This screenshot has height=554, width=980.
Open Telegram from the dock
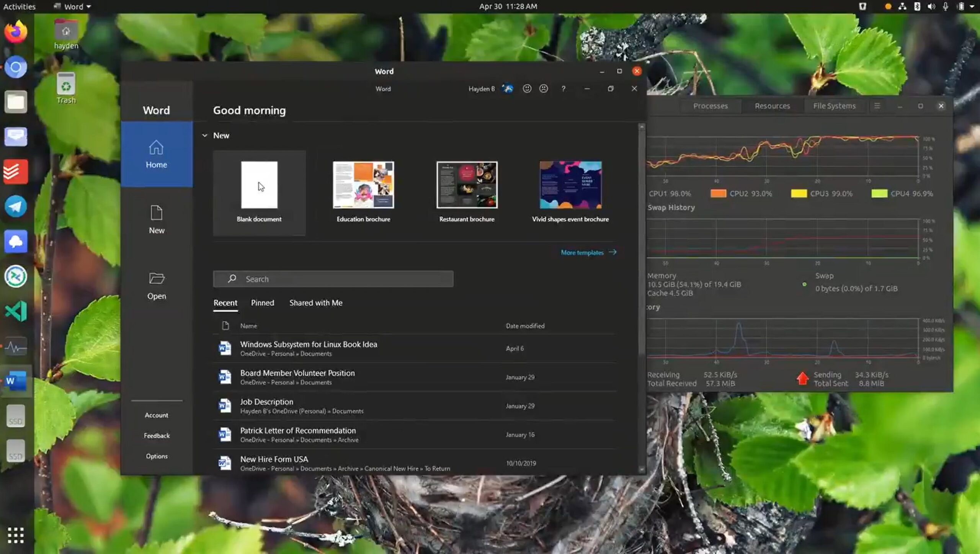click(x=16, y=206)
